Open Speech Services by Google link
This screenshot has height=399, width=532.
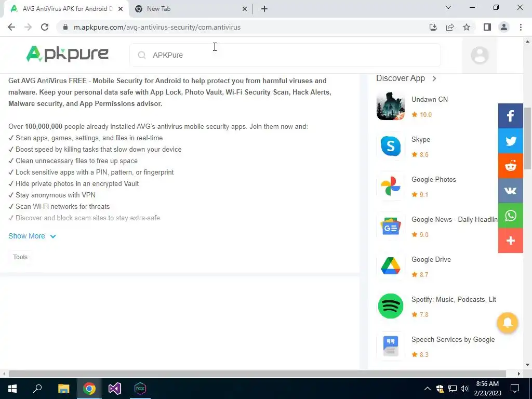pyautogui.click(x=453, y=340)
